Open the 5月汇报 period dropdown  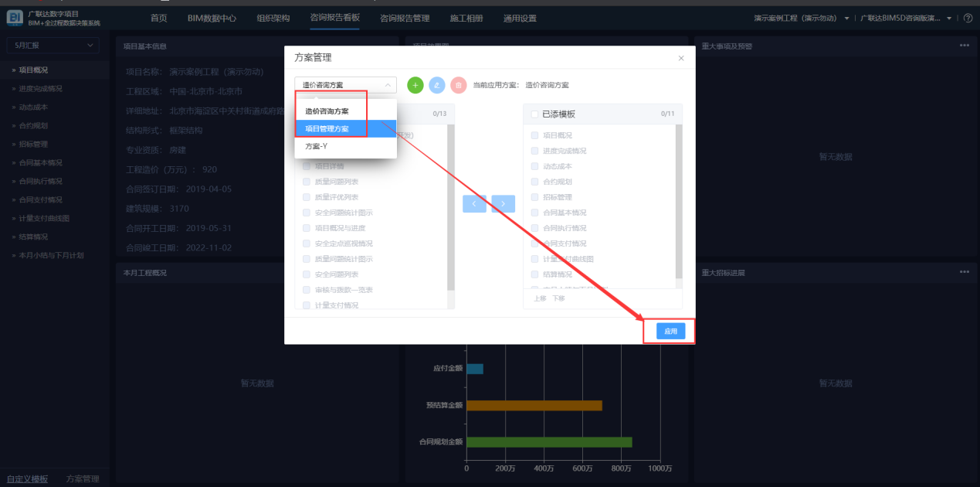click(x=54, y=46)
